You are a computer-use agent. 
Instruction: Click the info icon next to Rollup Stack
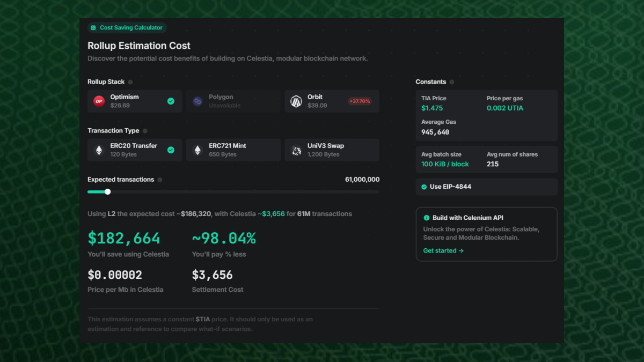click(130, 82)
